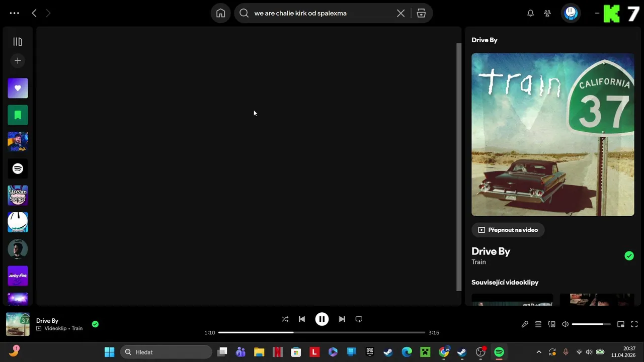Open Connect to a device
The width and height of the screenshot is (644, 362).
pyautogui.click(x=552, y=324)
